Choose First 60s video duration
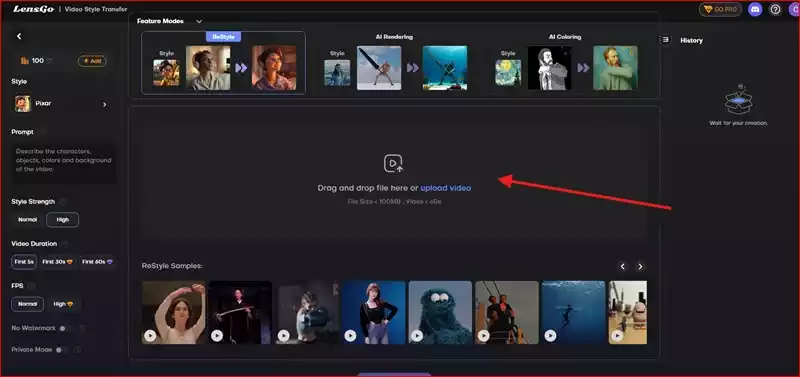 97,262
